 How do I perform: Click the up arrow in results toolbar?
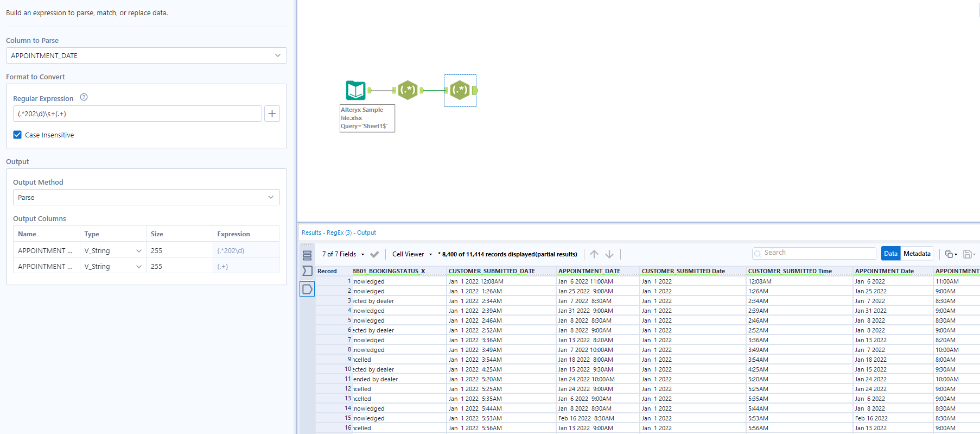(x=594, y=254)
